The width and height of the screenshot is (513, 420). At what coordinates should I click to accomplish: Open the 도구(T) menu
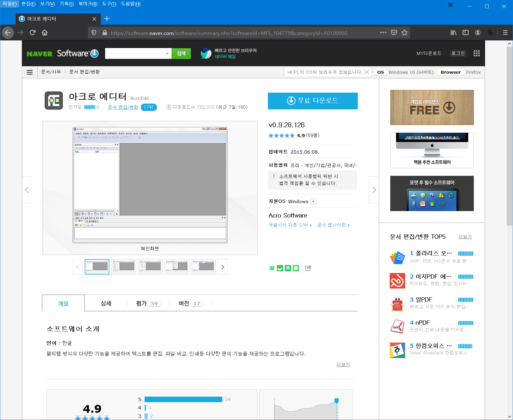[109, 4]
